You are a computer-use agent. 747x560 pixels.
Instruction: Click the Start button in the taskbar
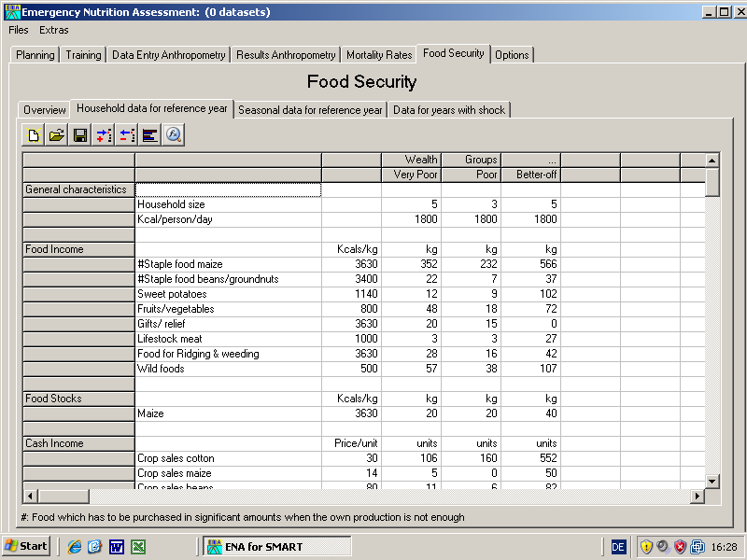coord(26,546)
